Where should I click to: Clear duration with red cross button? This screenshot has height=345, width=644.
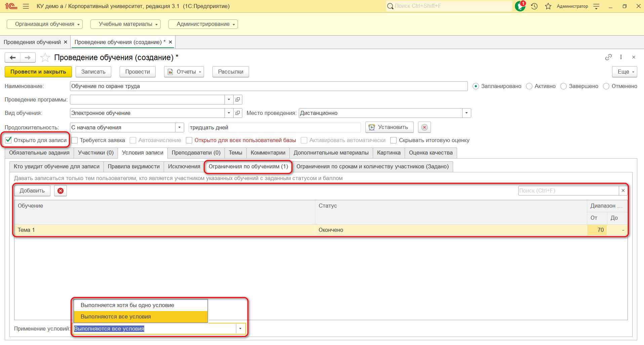pos(425,127)
